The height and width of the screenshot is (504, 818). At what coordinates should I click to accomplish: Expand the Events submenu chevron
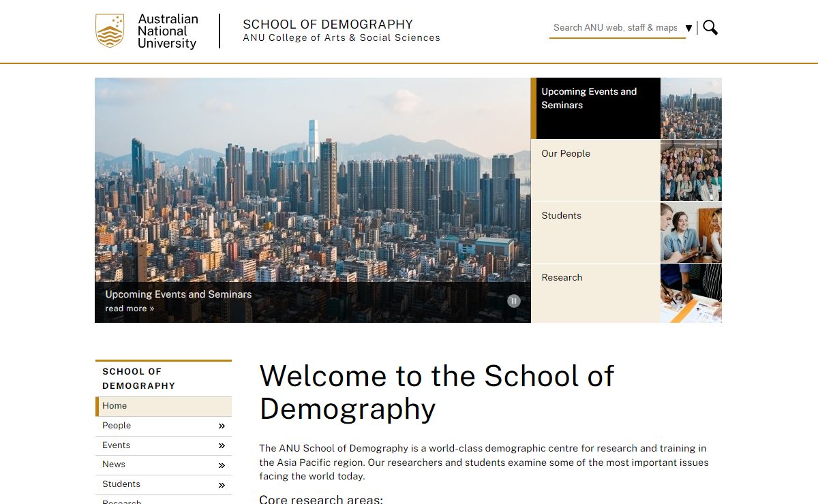[222, 446]
